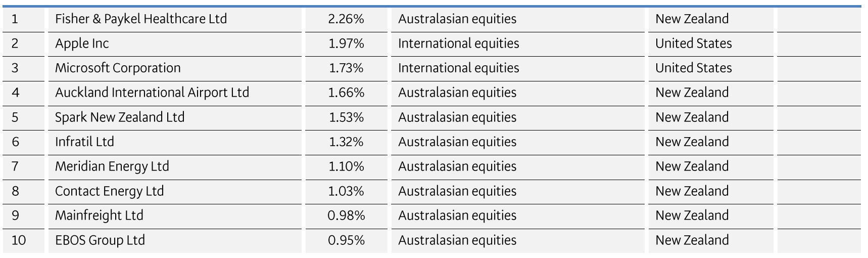Select Auckland International Airport Ltd
This screenshot has height=258, width=868.
tap(152, 93)
